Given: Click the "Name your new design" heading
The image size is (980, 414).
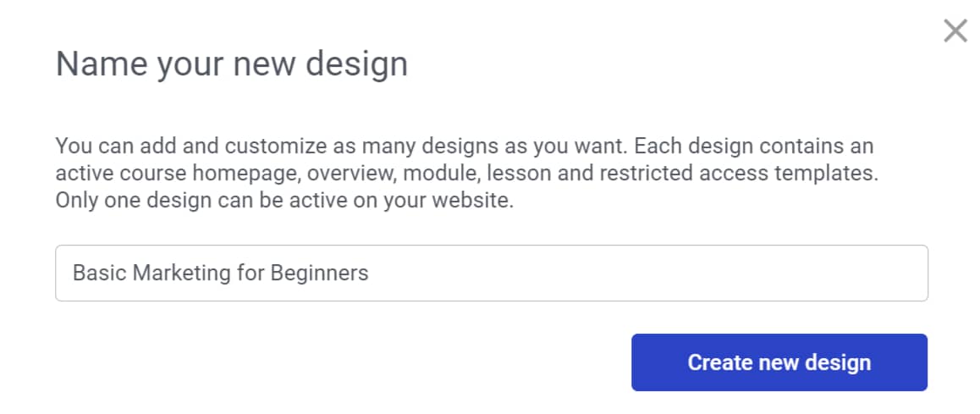Looking at the screenshot, I should click(232, 64).
